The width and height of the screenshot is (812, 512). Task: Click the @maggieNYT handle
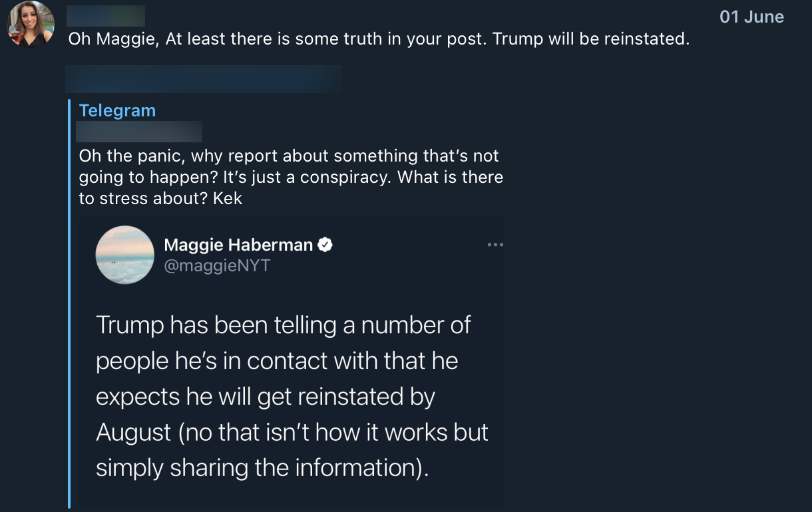[217, 265]
